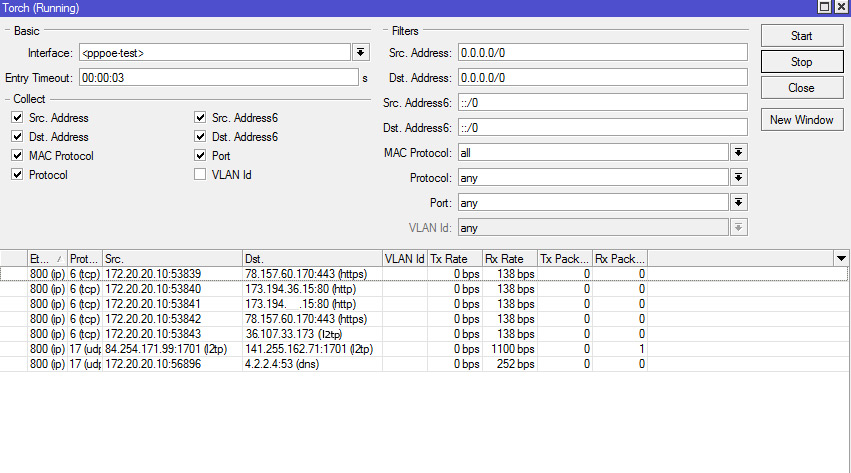Stop the running Torch capture

(802, 62)
